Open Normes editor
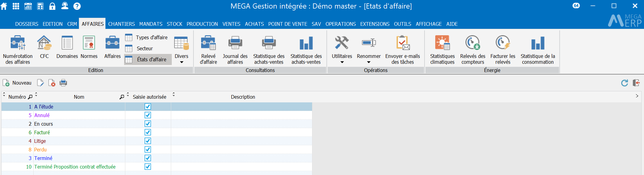 (89, 47)
